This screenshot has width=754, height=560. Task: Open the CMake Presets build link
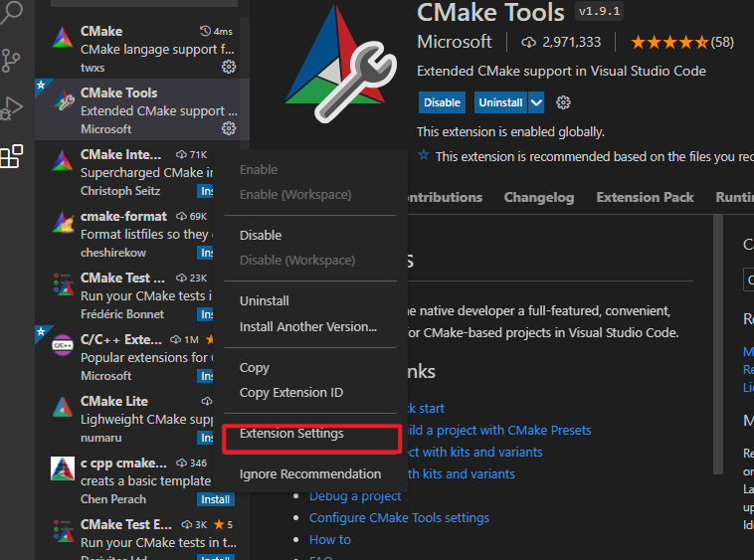[x=499, y=430]
